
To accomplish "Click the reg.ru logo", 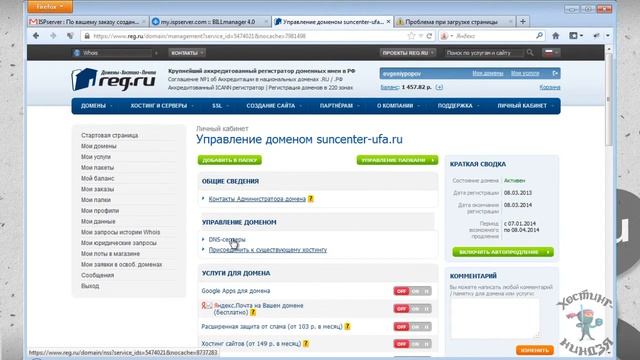I will click(x=114, y=79).
